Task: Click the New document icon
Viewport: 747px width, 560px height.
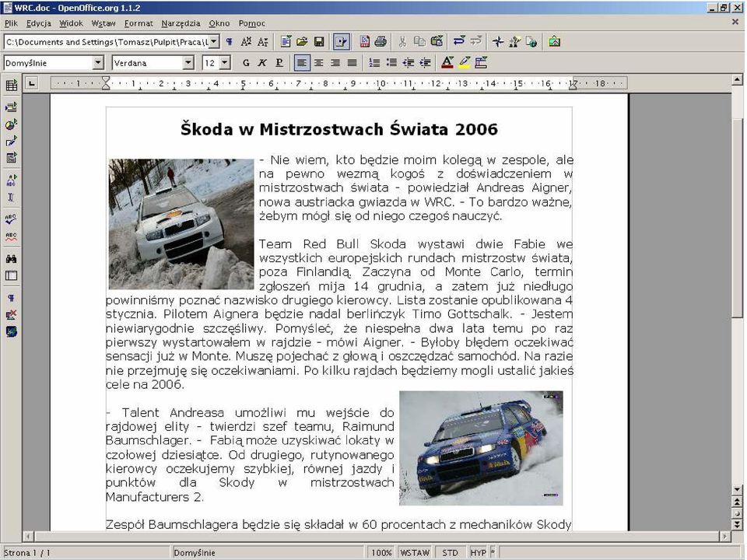Action: [x=286, y=42]
